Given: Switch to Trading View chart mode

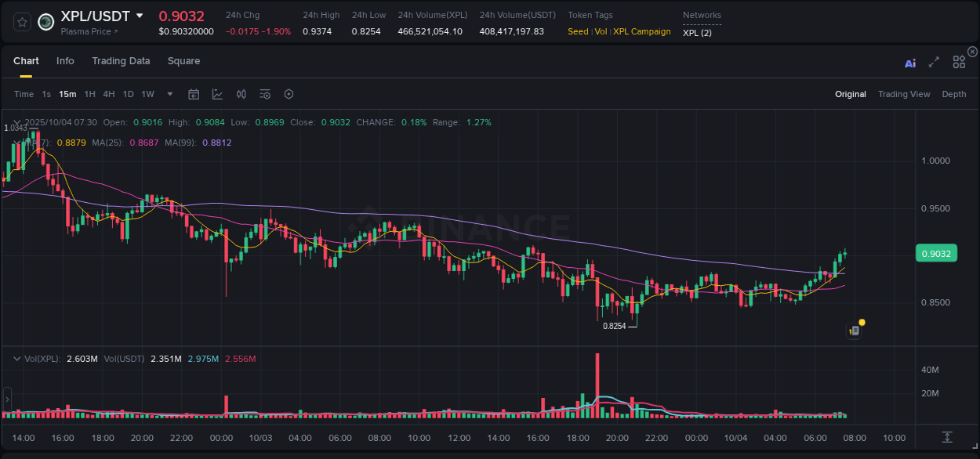Looking at the screenshot, I should [x=904, y=94].
